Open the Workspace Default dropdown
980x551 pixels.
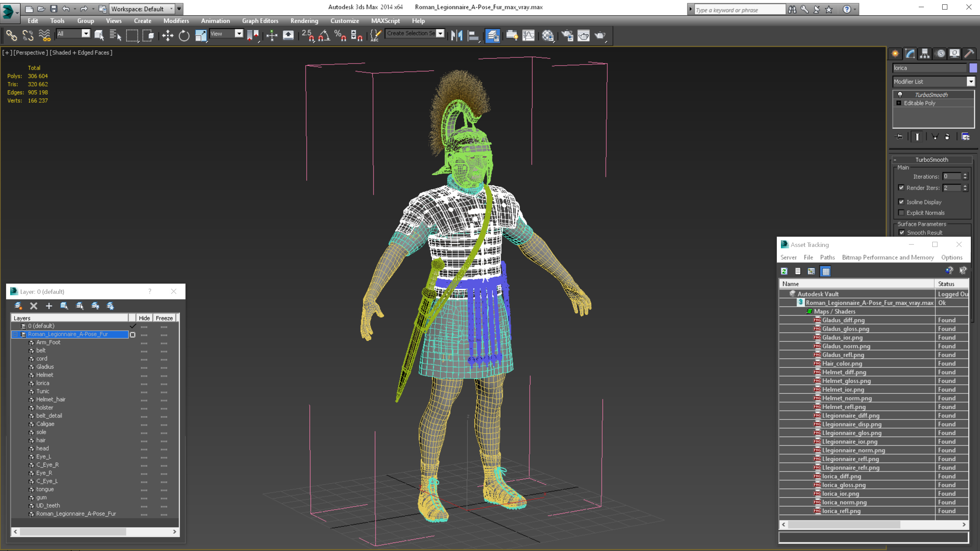[x=142, y=9]
